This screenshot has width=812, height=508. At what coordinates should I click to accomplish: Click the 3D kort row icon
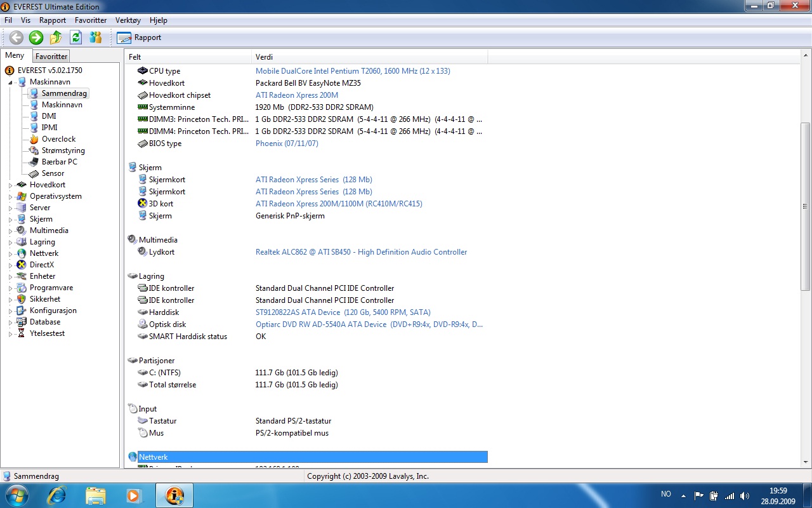pyautogui.click(x=143, y=204)
